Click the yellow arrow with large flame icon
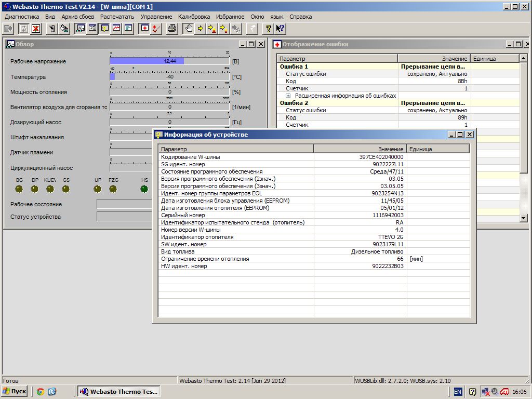Screen dimensions: 532x399 point(212,29)
